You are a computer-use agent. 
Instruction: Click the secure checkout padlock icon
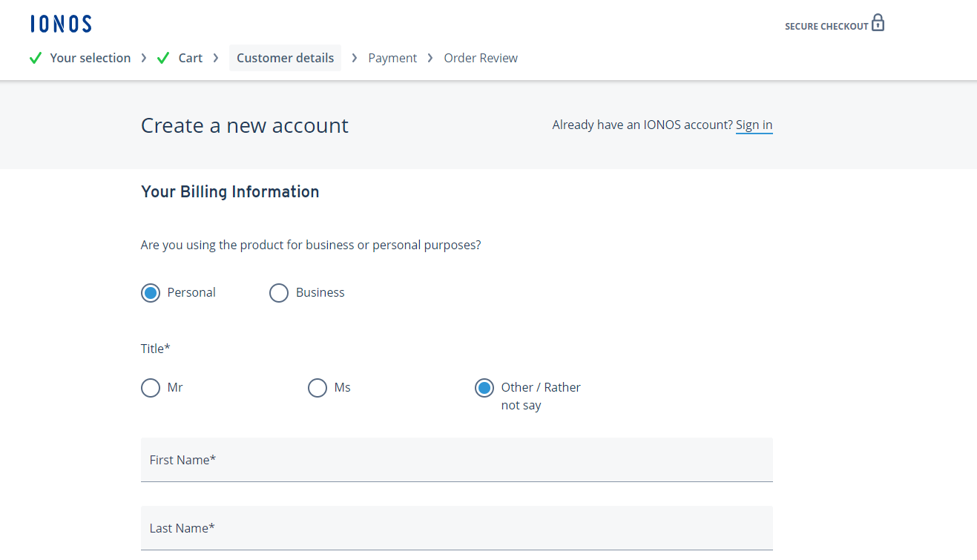878,22
